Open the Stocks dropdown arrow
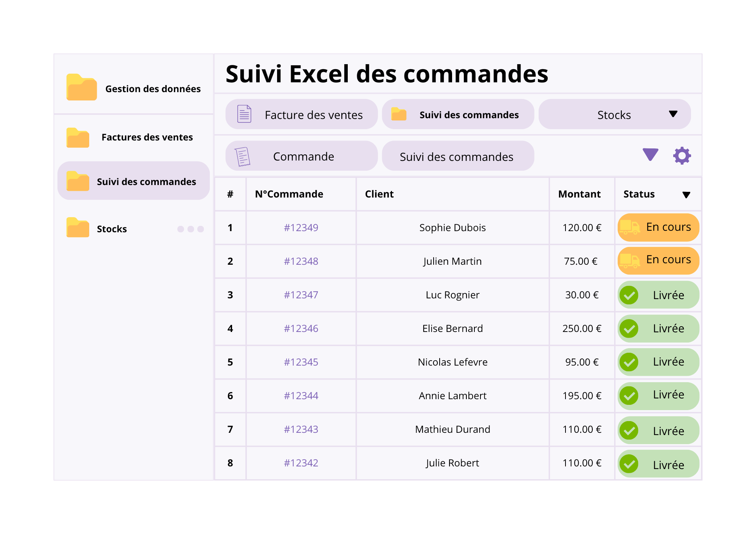 click(673, 114)
